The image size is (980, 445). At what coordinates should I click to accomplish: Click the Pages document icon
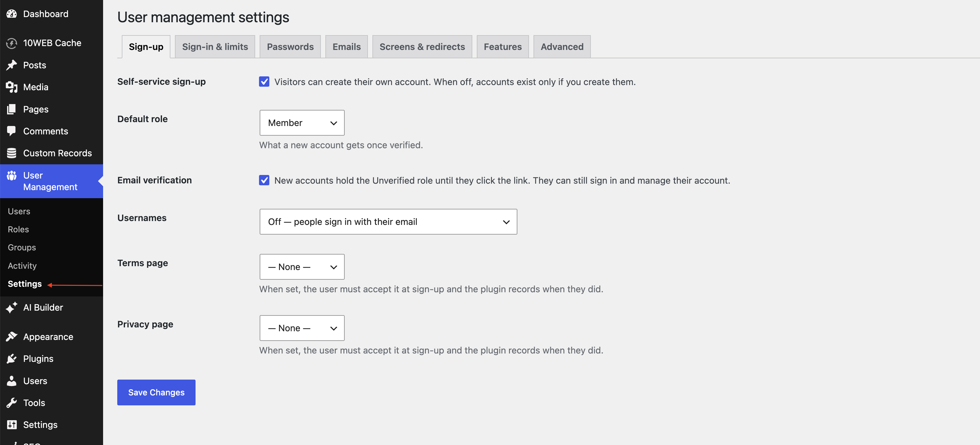(x=12, y=109)
